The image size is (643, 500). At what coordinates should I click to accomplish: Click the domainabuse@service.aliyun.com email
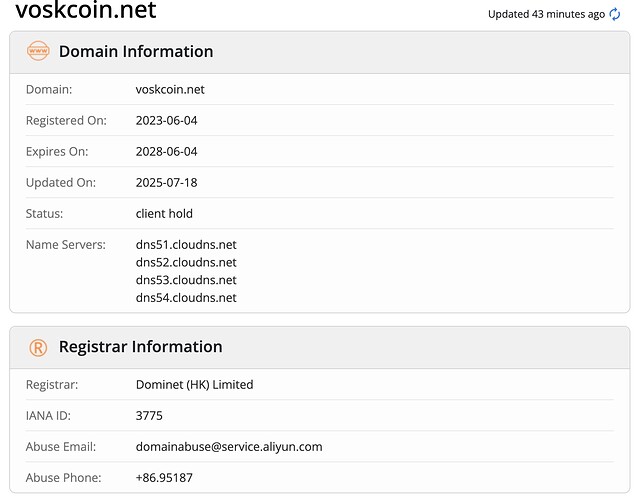(x=229, y=447)
